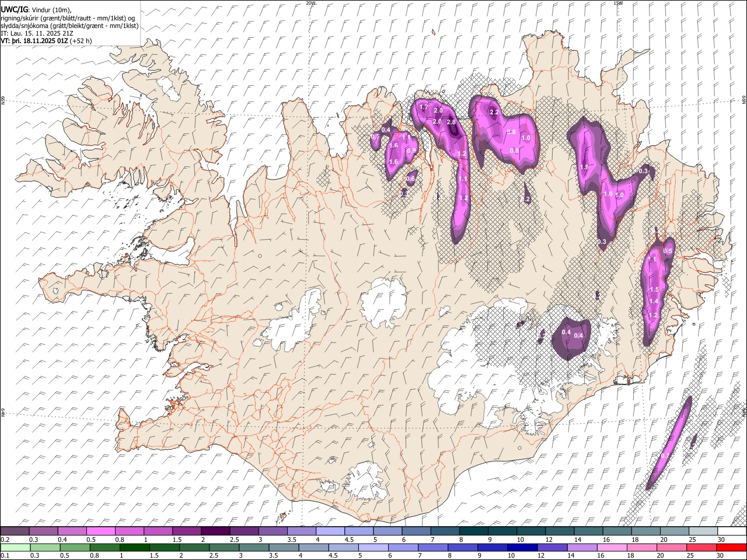Pick the periwinkle swatch between 5 and 6, lower legend
Image resolution: width=747 pixels, height=560 pixels.
pyautogui.click(x=373, y=547)
